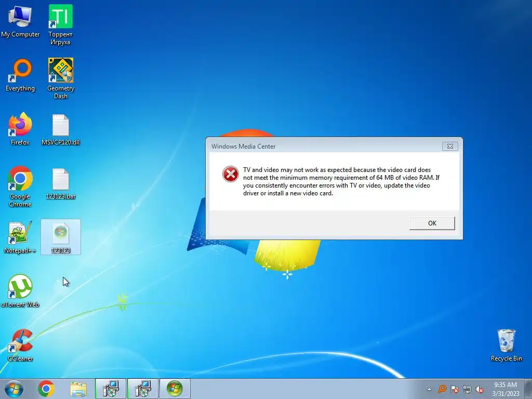Select the Google Chrome desktop shortcut
532x399 pixels.
[x=20, y=187]
